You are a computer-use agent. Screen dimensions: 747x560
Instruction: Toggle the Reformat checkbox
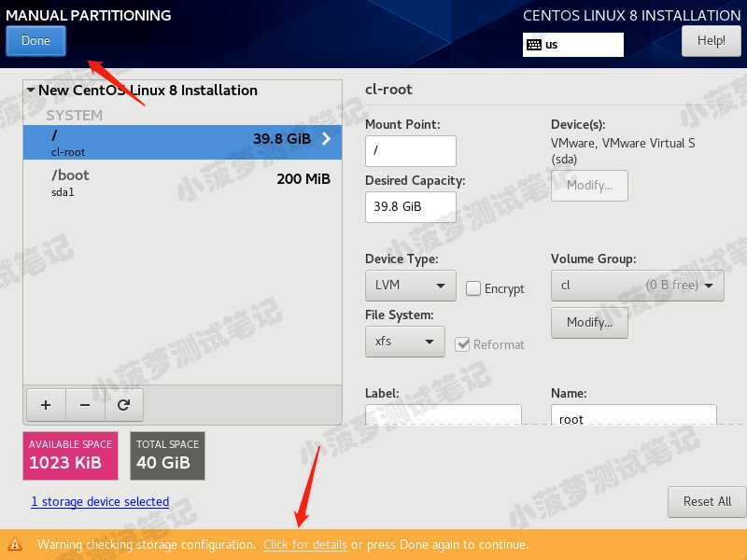[x=462, y=344]
